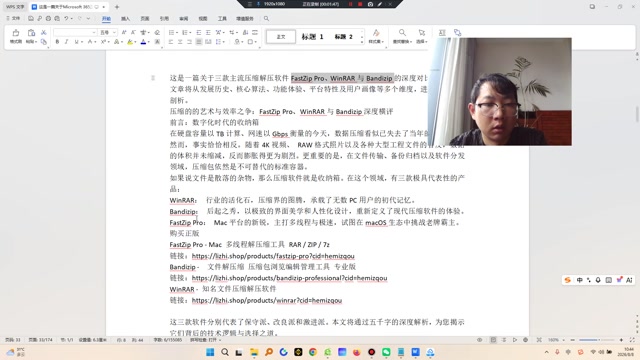Image resolution: width=640 pixels, height=360 pixels.
Task: Open the font size dropdown 五号
Action: point(108,32)
